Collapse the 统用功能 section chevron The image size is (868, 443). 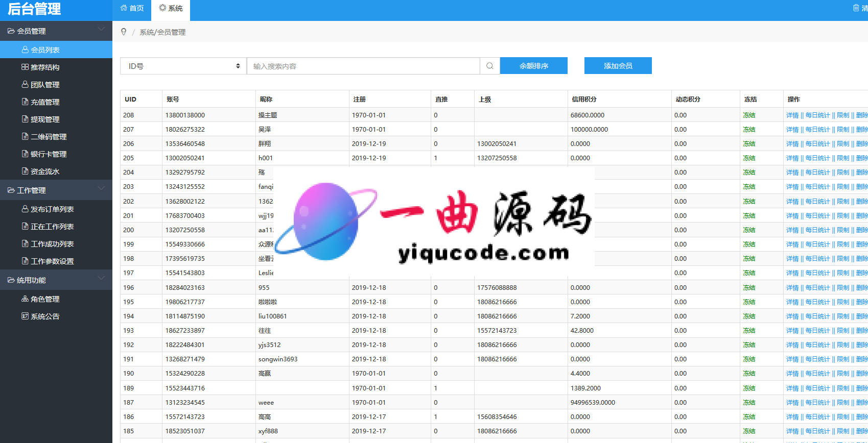pos(101,279)
